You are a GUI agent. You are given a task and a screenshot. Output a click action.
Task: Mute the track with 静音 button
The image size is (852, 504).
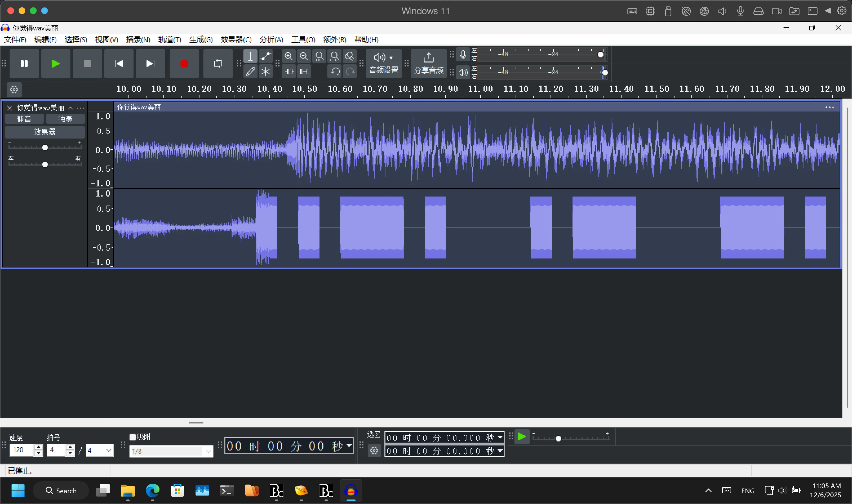25,119
